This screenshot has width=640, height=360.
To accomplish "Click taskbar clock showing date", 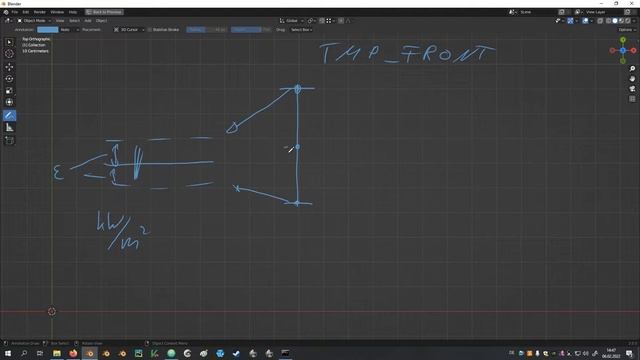I will (611, 353).
